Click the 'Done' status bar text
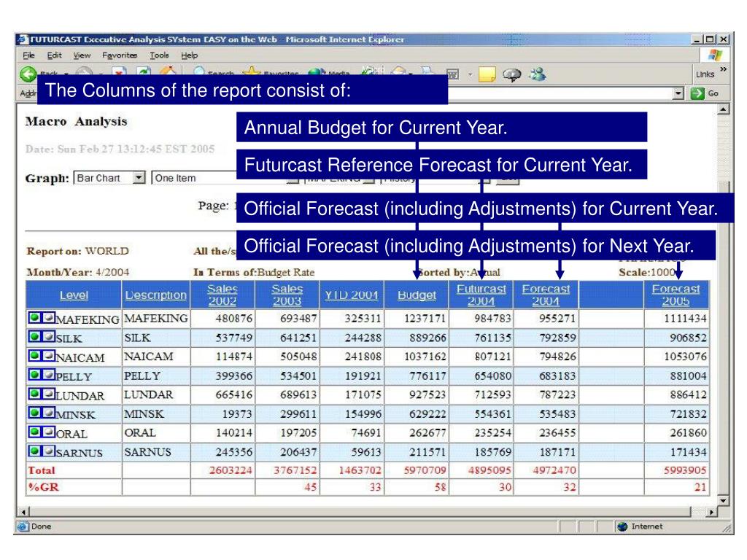The image size is (747, 560). click(42, 526)
